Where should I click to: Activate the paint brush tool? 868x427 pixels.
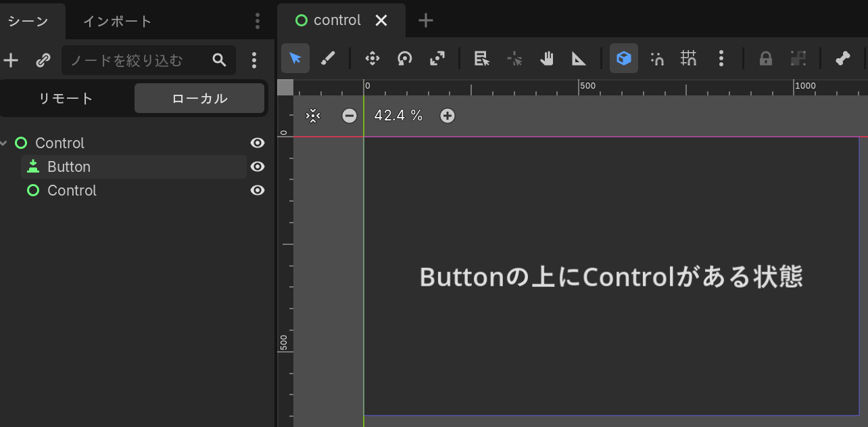tap(328, 58)
